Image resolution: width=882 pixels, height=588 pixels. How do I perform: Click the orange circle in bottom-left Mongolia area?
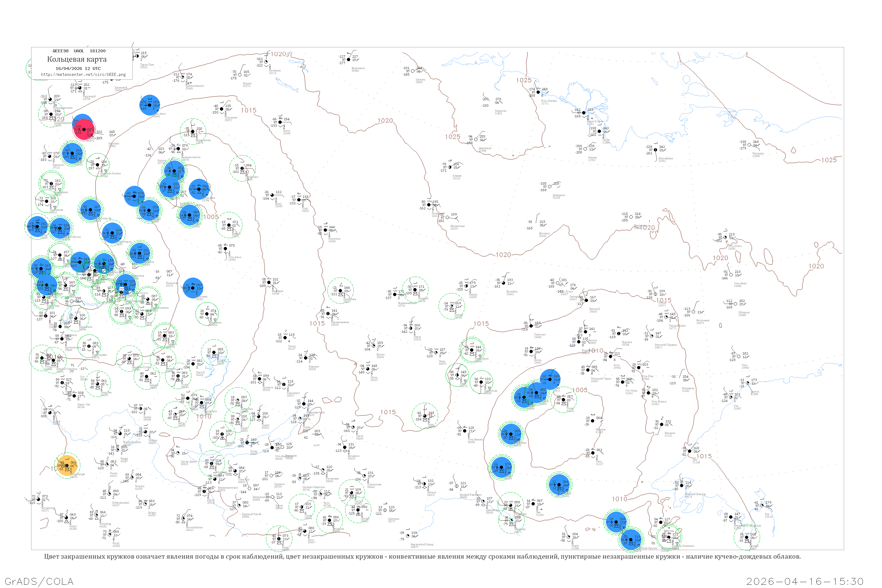[67, 466]
